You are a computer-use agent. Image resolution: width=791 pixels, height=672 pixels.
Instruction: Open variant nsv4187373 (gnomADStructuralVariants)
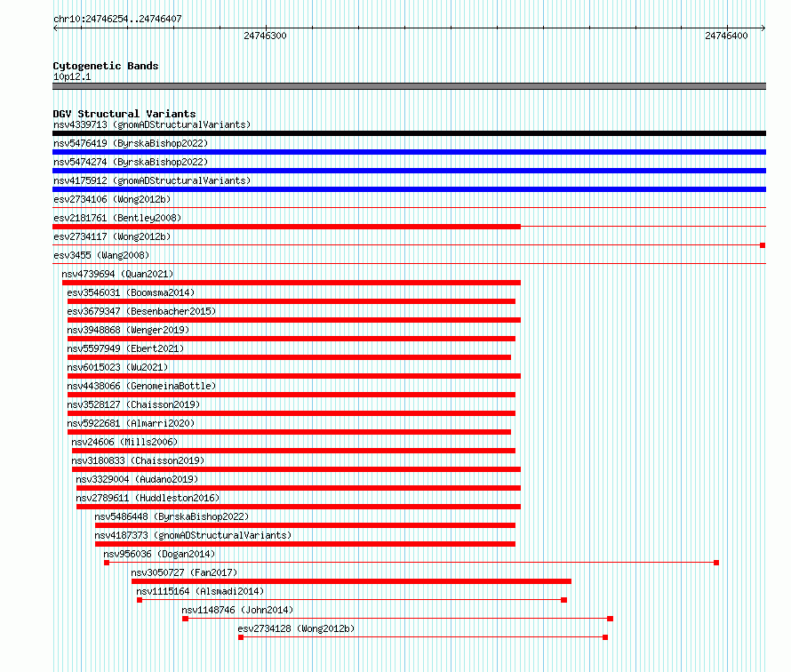[x=193, y=535]
